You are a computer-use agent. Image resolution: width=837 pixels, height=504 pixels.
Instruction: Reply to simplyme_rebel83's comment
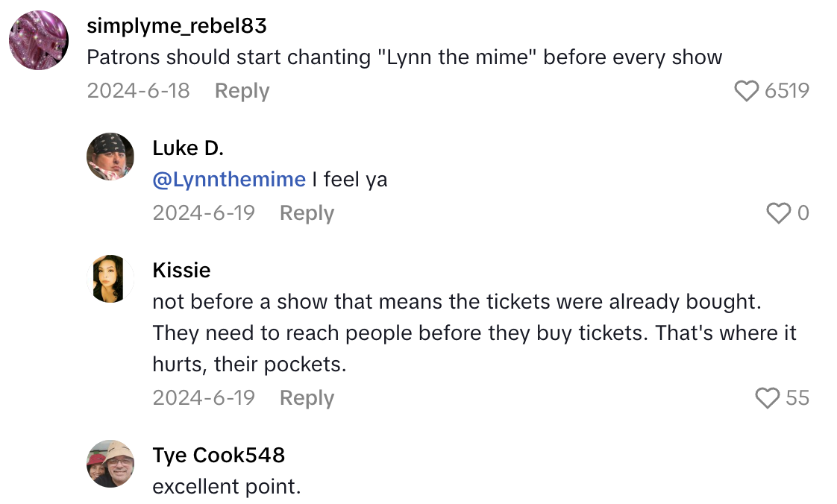coord(242,91)
